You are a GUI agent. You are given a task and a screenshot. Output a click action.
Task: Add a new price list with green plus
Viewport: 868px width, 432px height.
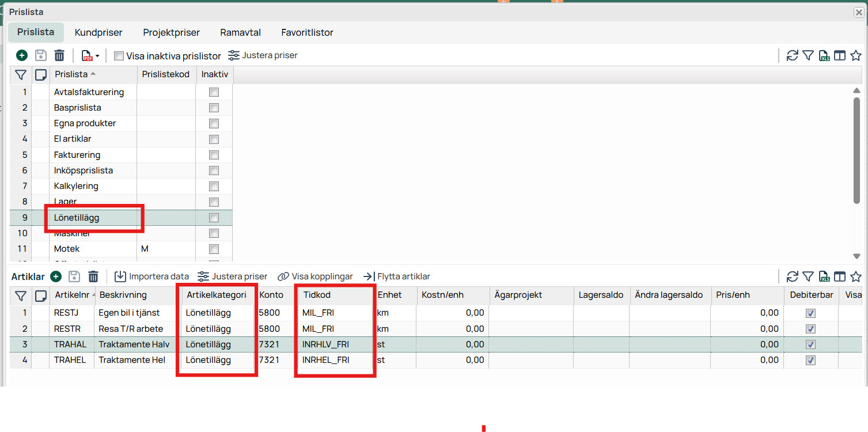click(x=21, y=56)
